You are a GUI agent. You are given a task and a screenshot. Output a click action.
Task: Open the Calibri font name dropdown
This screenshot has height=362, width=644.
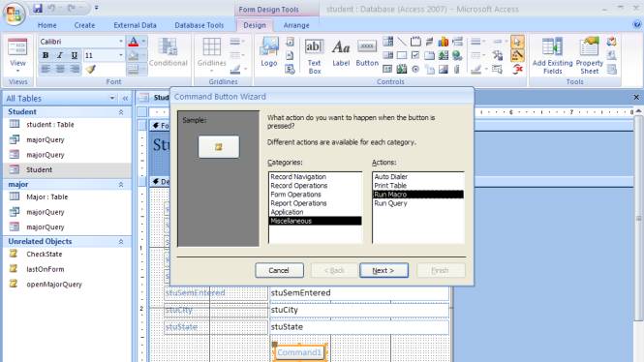[x=121, y=42]
